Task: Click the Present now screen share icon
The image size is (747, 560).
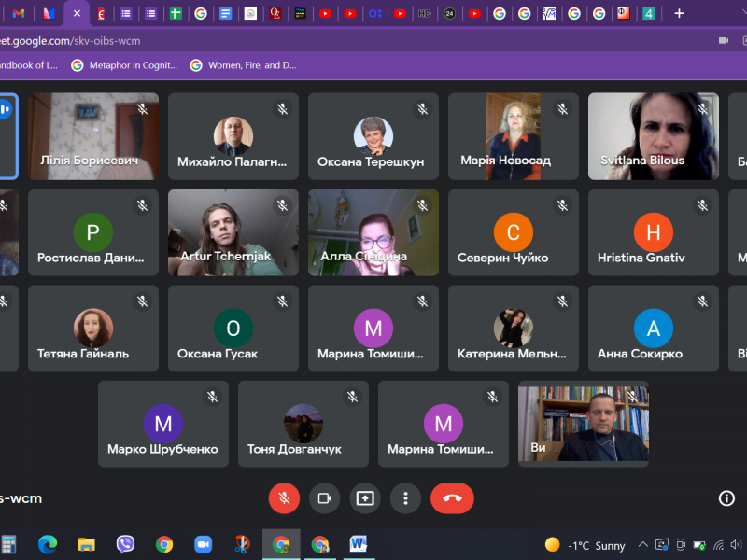Action: coord(365,498)
